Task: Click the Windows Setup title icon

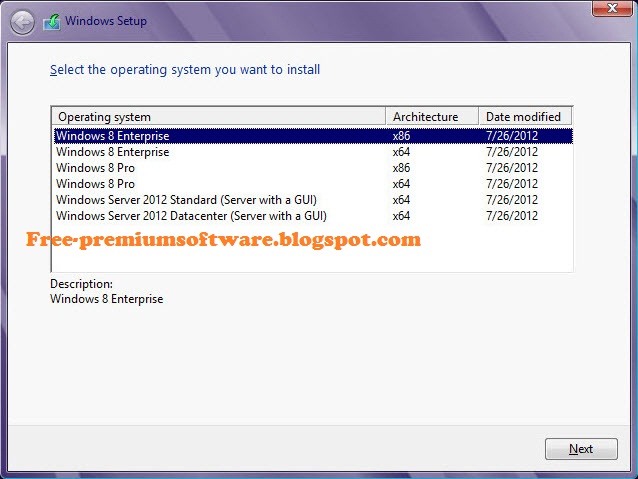Action: click(x=52, y=22)
